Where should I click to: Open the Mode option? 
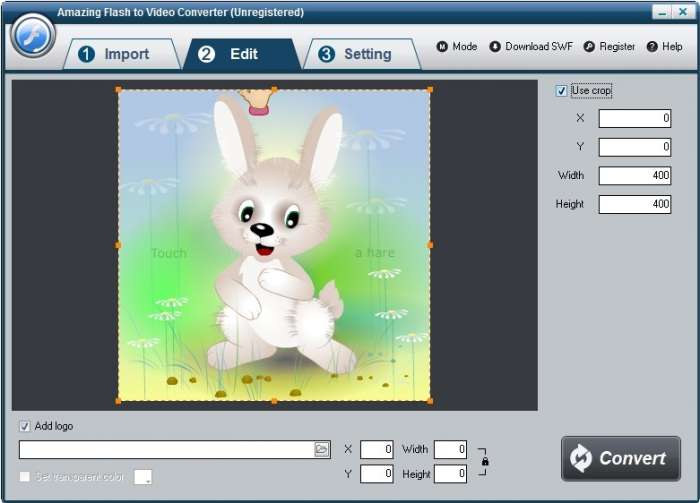[x=457, y=47]
